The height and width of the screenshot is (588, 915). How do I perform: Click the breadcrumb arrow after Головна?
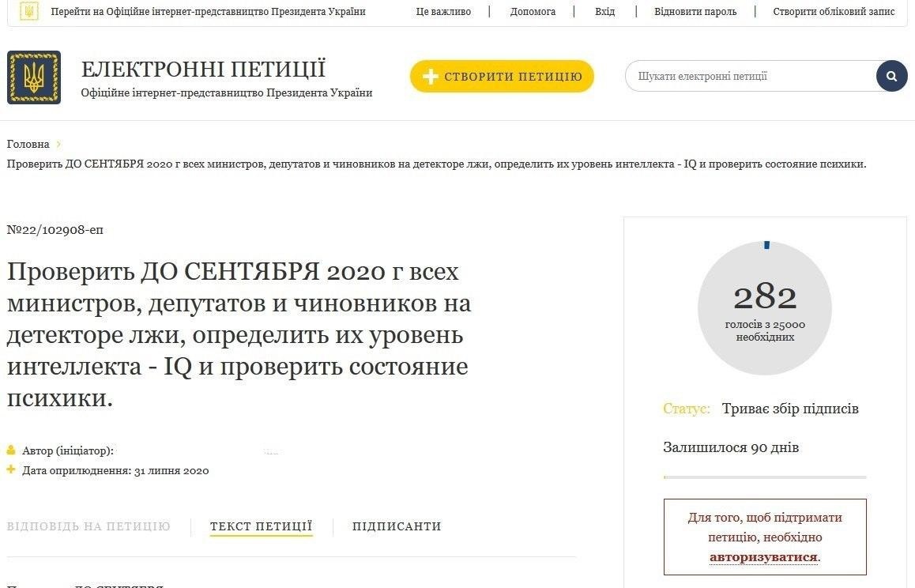point(58,144)
